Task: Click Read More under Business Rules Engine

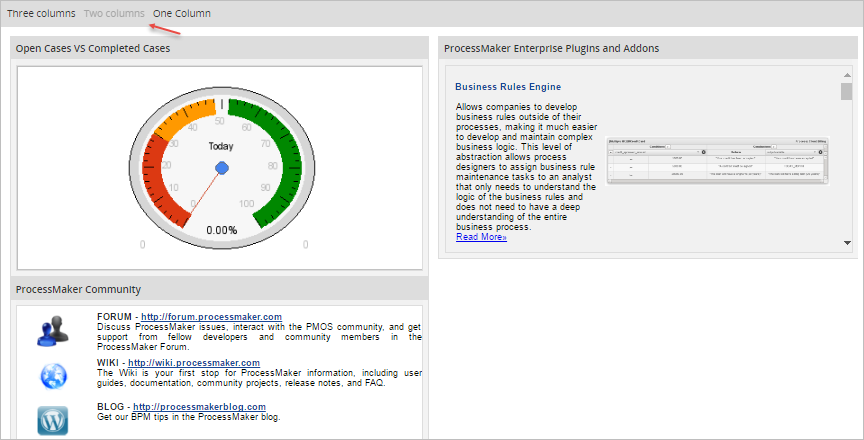Action: point(481,237)
